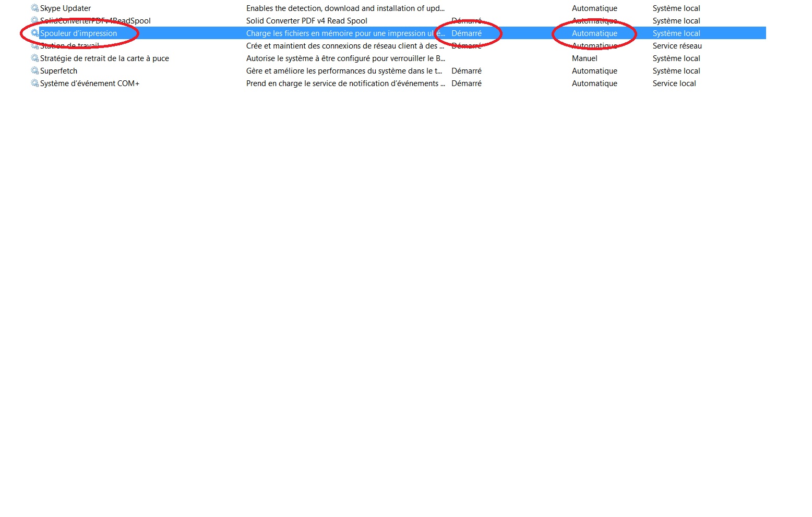The width and height of the screenshot is (812, 517).
Task: Click Démarré status in Superfetch row
Action: coord(467,71)
